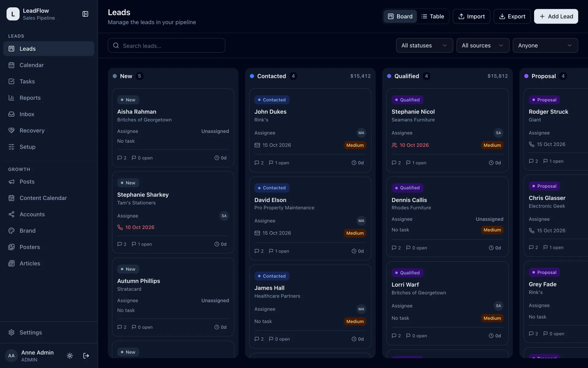
Task: Click the mail icon on John Dukes card
Action: (257, 145)
